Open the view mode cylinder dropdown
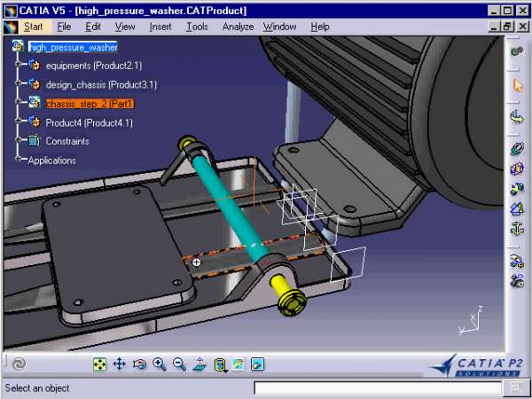This screenshot has height=399, width=532. pos(220,365)
